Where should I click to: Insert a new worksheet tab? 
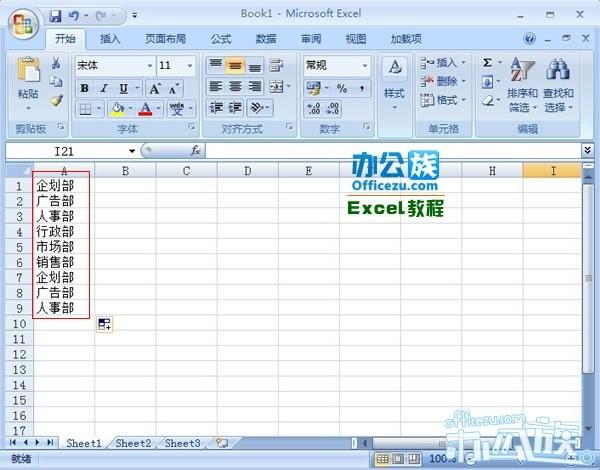(x=222, y=443)
